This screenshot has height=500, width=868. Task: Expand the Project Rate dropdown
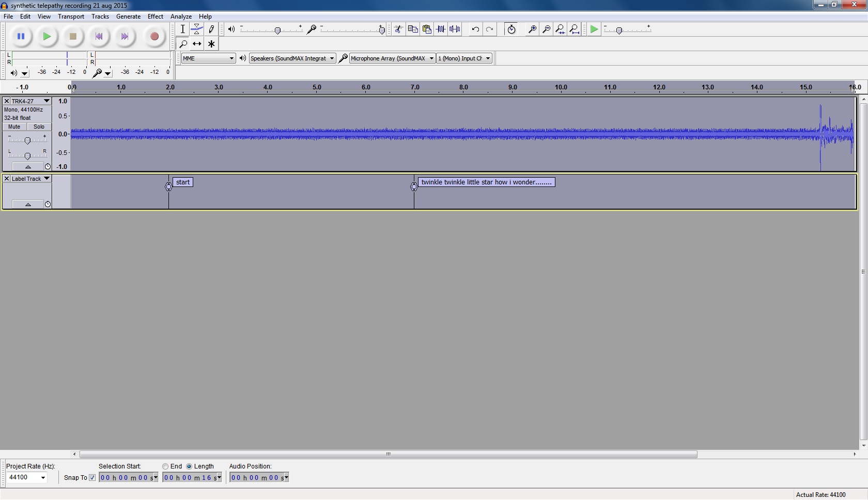point(43,478)
